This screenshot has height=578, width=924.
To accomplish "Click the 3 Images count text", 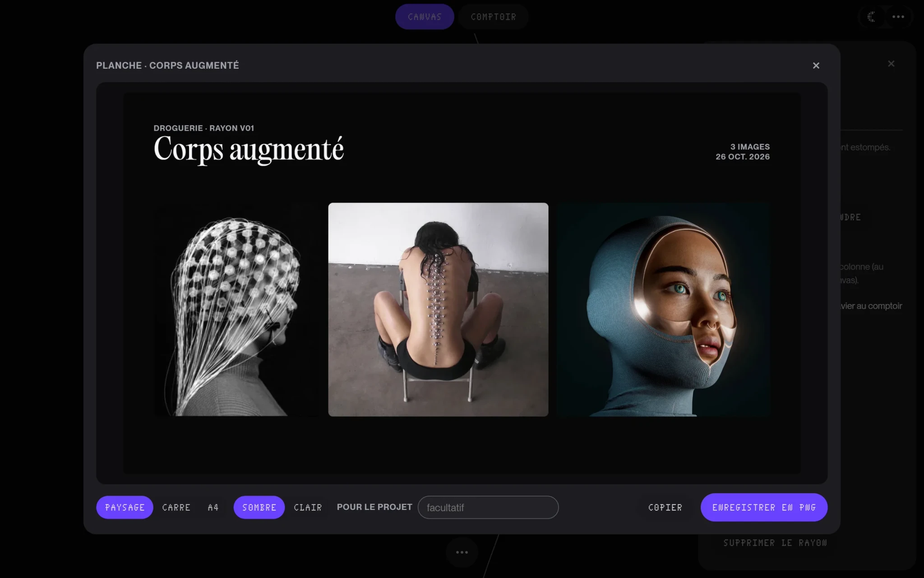I will [750, 147].
